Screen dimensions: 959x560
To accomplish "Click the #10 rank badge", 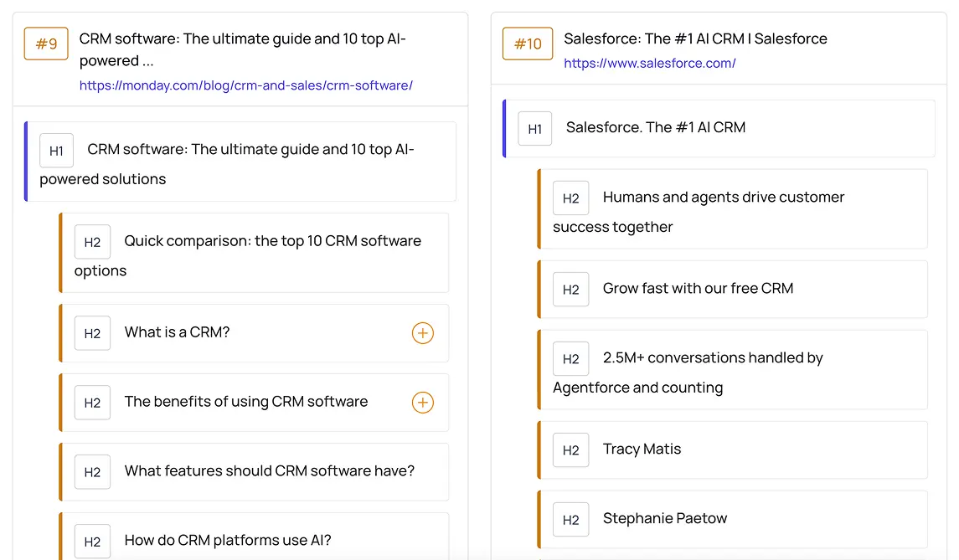I will pyautogui.click(x=527, y=44).
